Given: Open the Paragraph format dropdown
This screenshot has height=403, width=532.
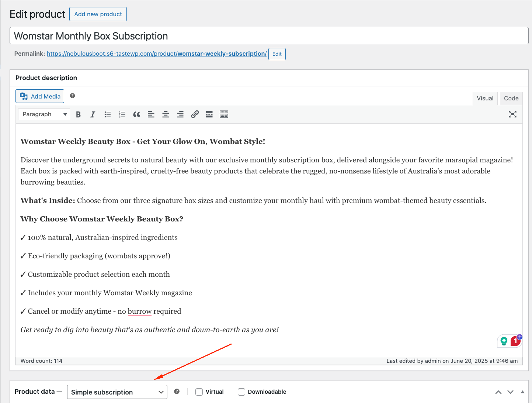Looking at the screenshot, I should [x=44, y=114].
